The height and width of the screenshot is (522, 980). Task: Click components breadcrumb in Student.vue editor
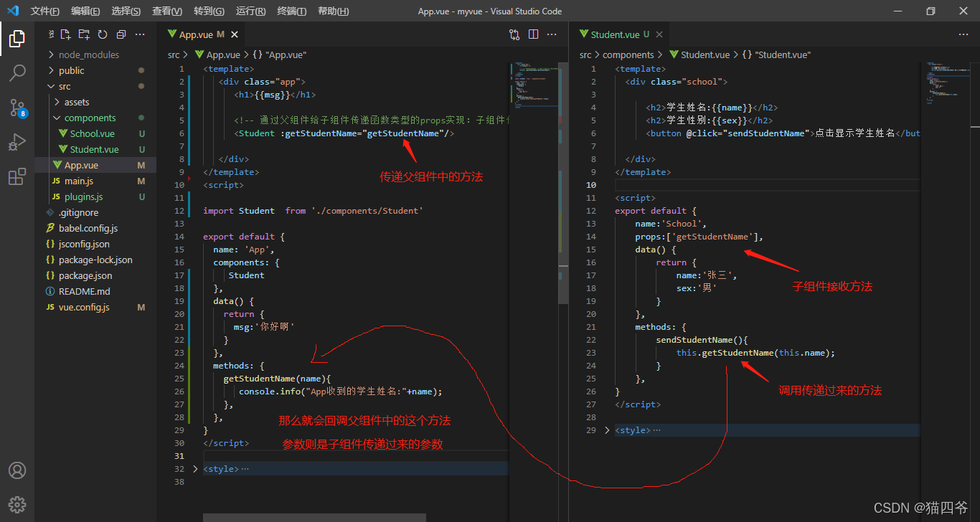point(628,54)
